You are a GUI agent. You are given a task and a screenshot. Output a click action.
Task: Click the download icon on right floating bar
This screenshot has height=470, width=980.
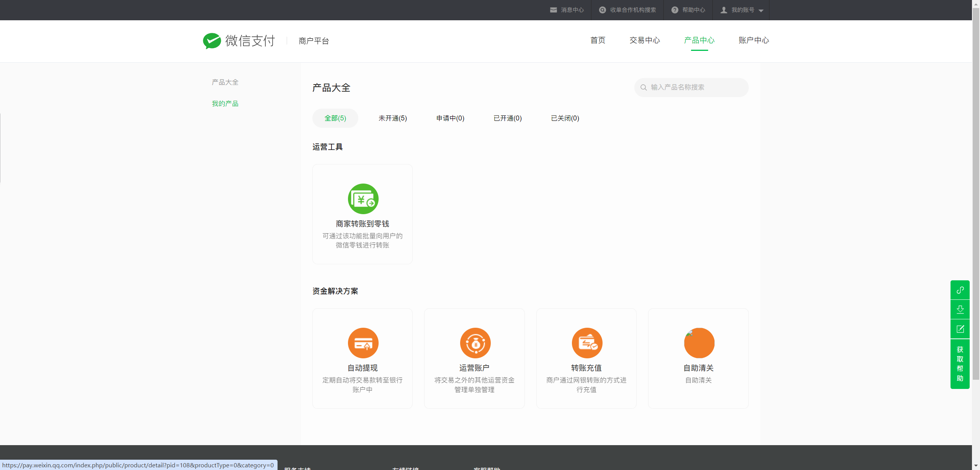click(960, 309)
